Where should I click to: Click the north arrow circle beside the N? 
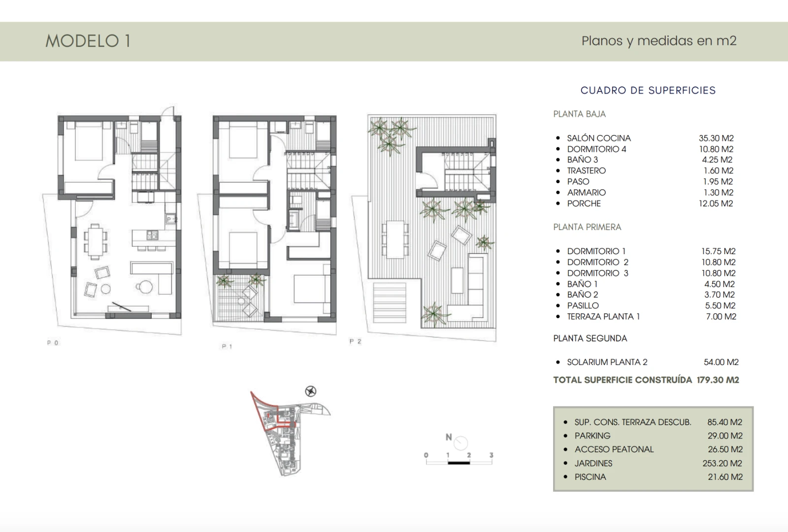461,443
